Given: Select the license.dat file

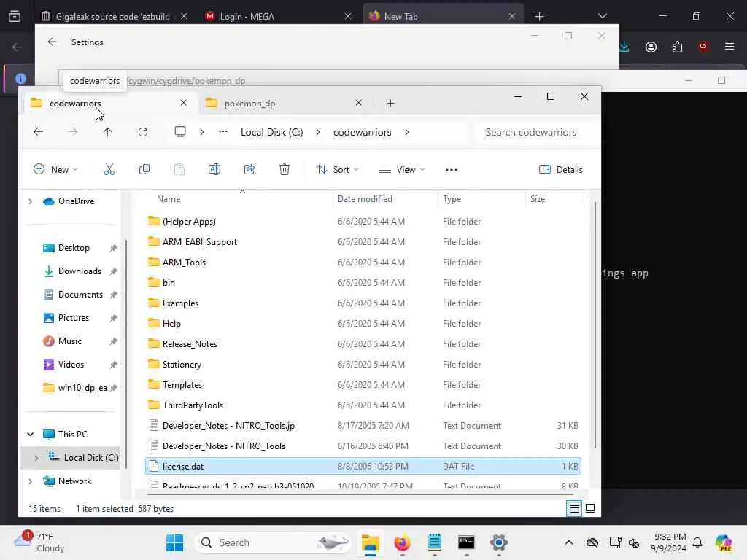Looking at the screenshot, I should (x=363, y=467).
